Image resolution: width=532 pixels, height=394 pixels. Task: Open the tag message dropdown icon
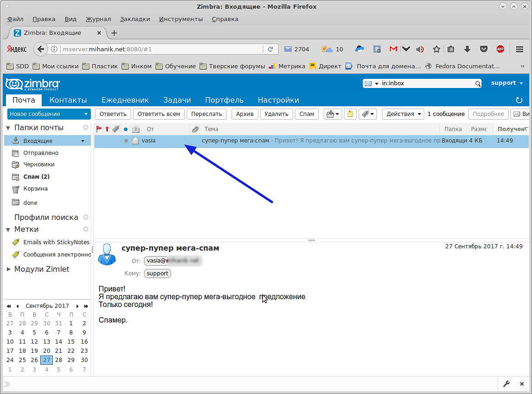[x=368, y=114]
